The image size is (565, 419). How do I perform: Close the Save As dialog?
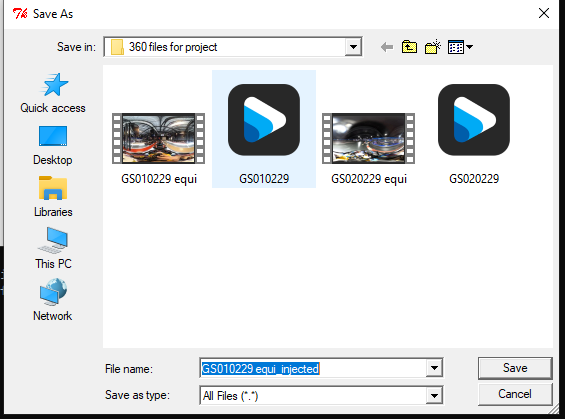coord(544,13)
